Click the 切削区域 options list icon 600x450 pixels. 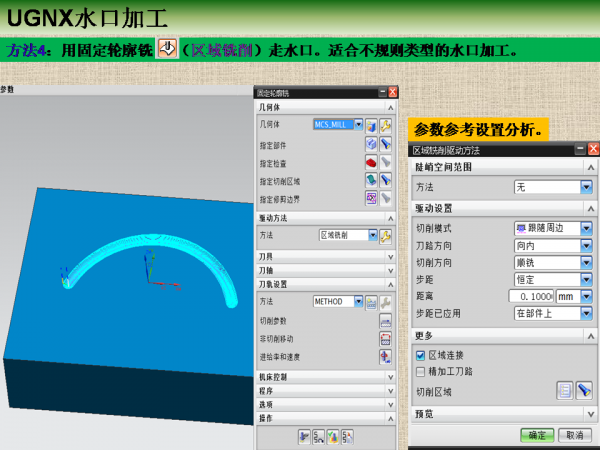coord(565,391)
